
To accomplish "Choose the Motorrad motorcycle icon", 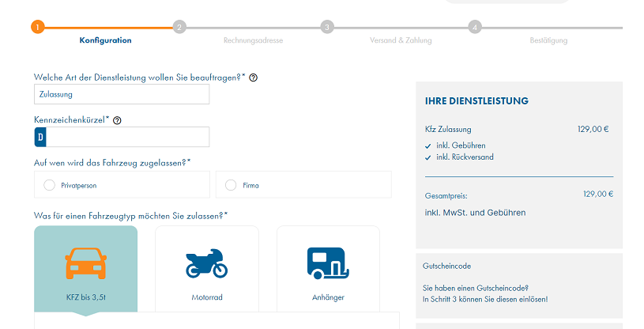I will (206, 263).
